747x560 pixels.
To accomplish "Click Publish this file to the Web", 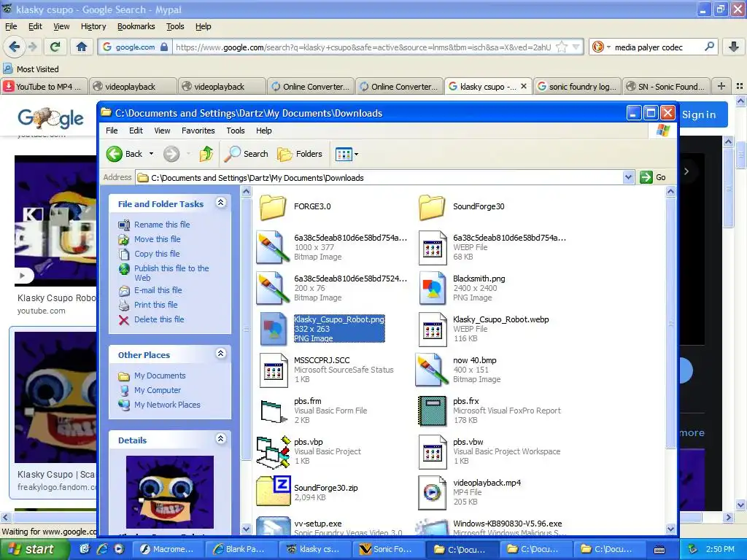I will [171, 273].
